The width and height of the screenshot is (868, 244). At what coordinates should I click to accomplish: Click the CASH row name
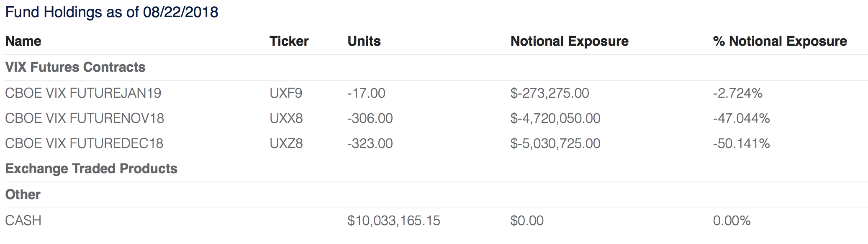click(23, 221)
